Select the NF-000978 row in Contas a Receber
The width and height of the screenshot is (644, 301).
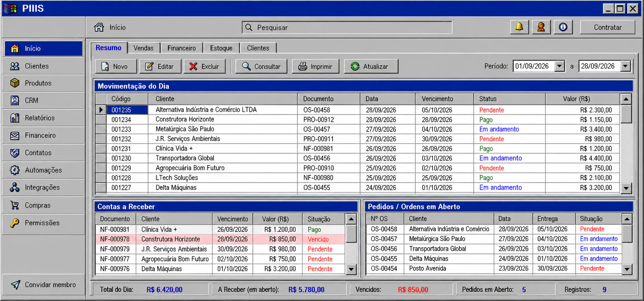(x=221, y=239)
